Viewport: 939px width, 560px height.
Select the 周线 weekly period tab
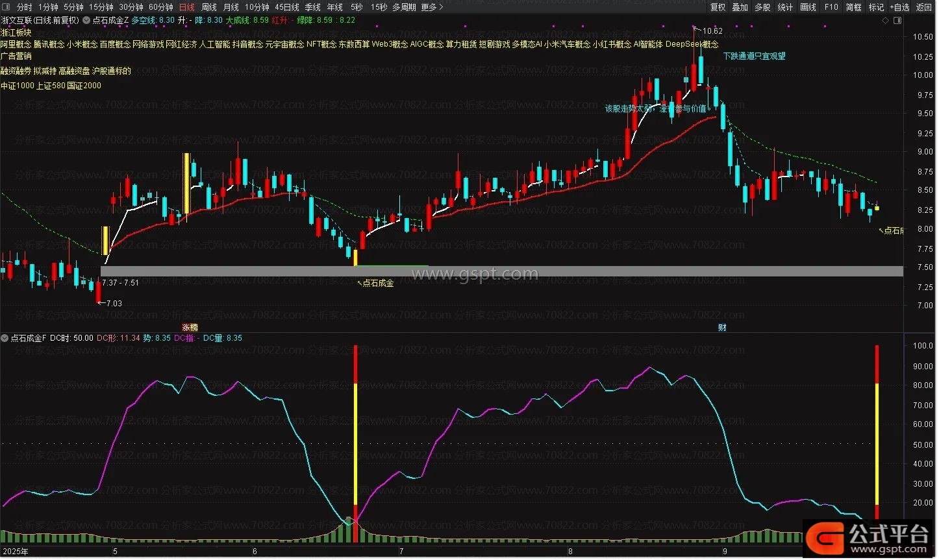click(x=208, y=7)
